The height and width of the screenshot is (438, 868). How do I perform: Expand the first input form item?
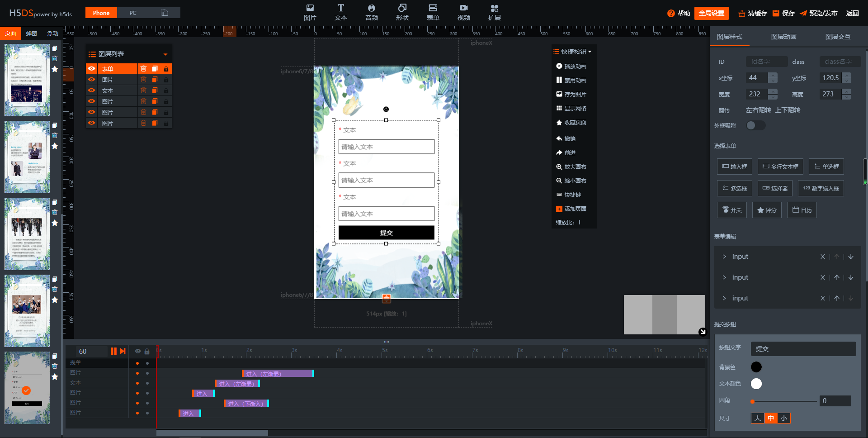(724, 257)
